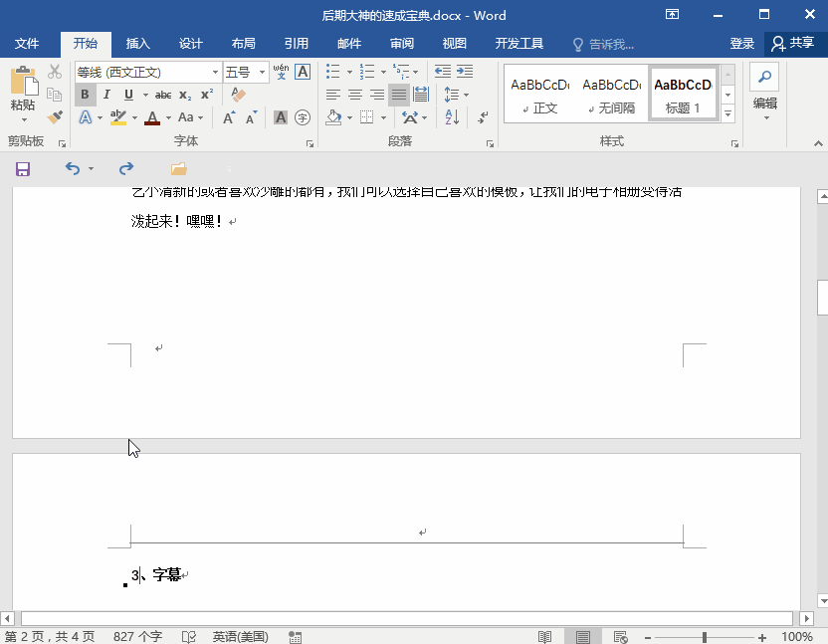Viewport: 828px width, 644px height.
Task: Center align the paragraph
Action: click(355, 95)
